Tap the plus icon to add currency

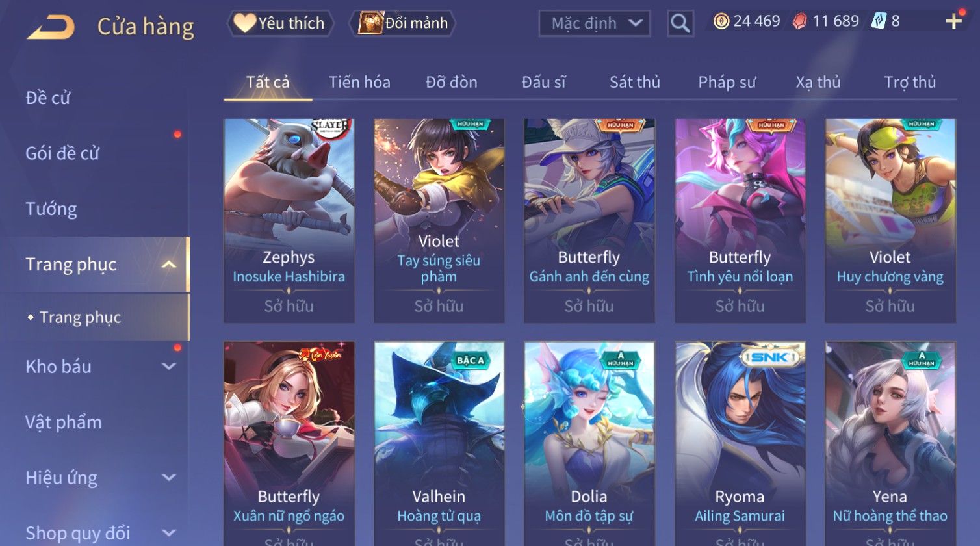point(953,21)
